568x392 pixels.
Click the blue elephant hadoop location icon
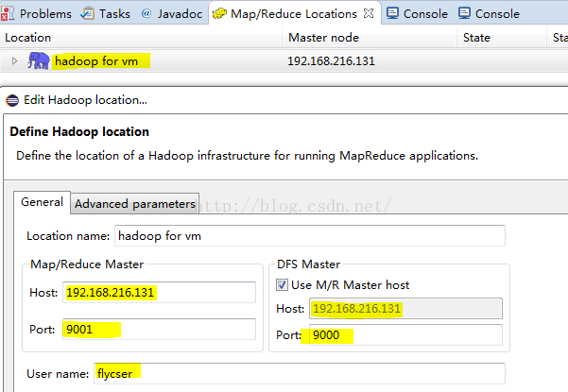tap(39, 60)
